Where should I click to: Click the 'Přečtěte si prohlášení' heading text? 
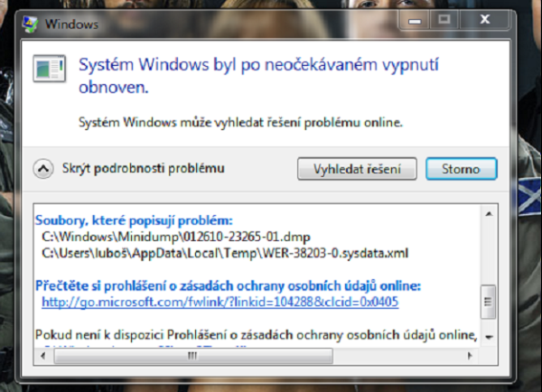pyautogui.click(x=229, y=286)
